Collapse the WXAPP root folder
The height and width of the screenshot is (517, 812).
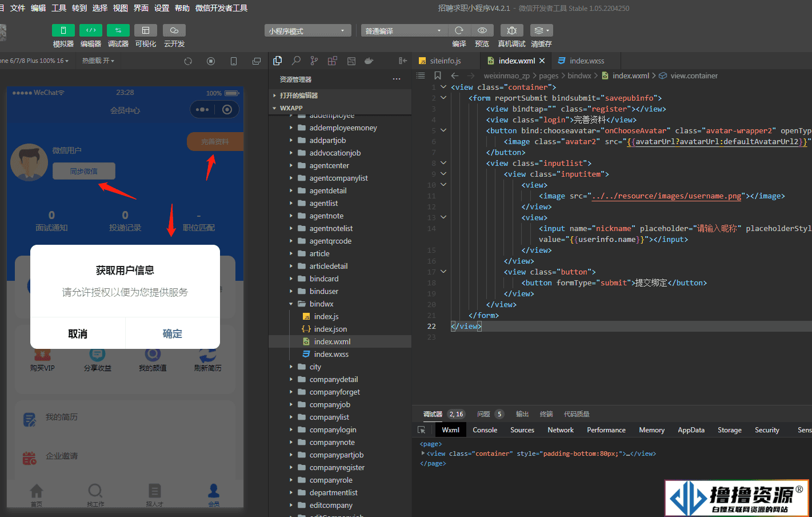(x=340, y=108)
